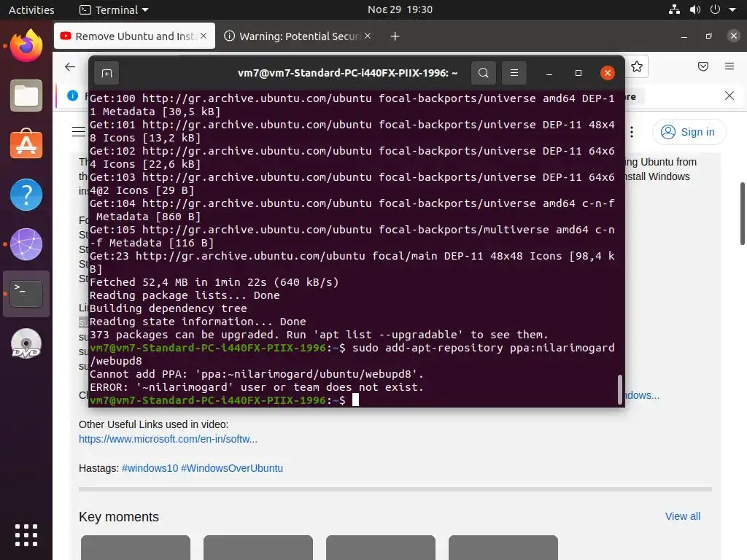Click the terminal scrollbar handle
The height and width of the screenshot is (560, 747).
[x=620, y=389]
